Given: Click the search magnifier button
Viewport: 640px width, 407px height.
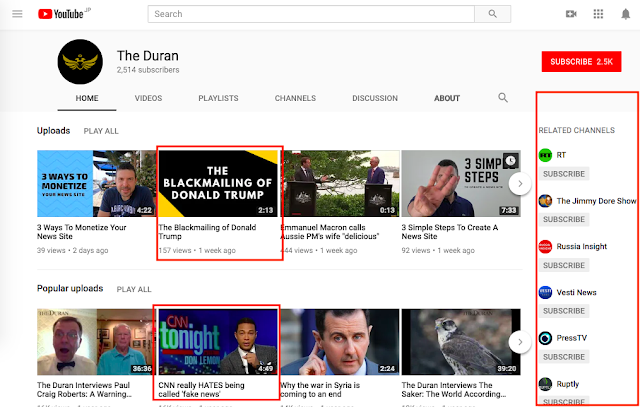Looking at the screenshot, I should point(493,14).
